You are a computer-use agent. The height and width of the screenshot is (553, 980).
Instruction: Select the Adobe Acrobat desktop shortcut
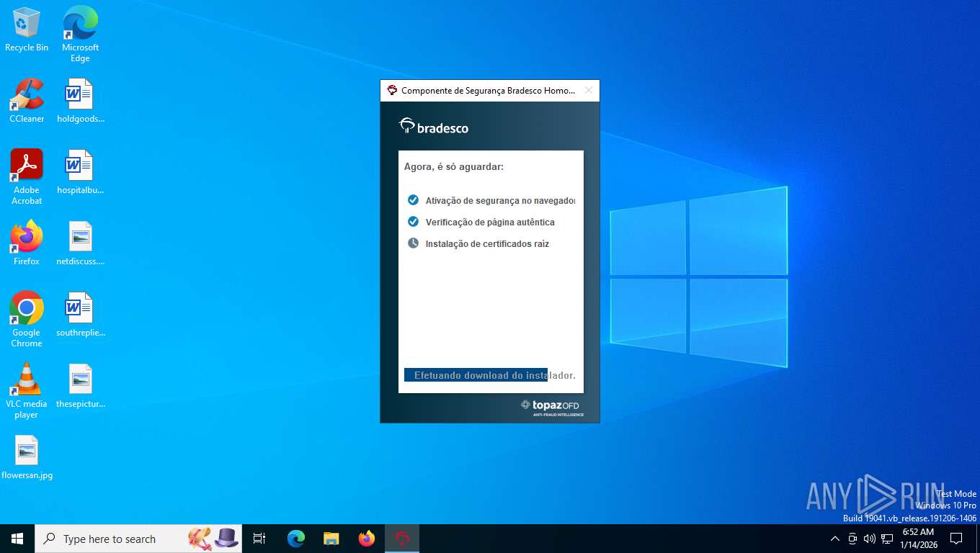[x=27, y=177]
